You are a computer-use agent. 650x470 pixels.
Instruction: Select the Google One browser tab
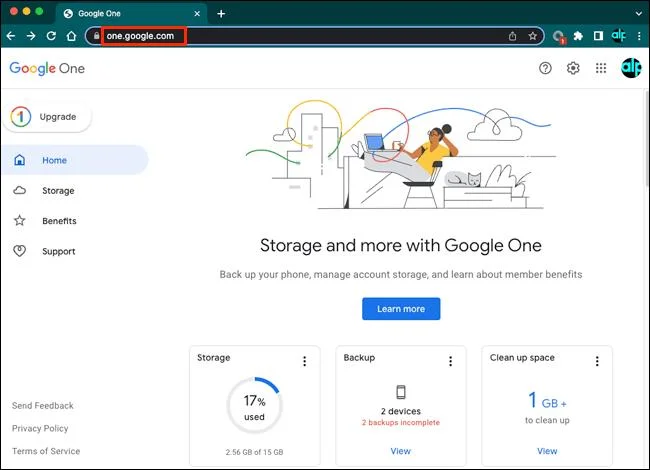[x=131, y=14]
